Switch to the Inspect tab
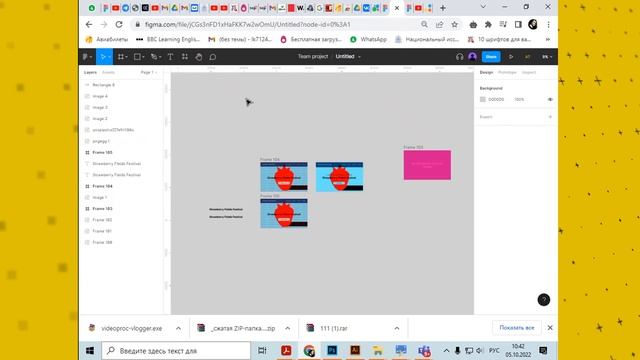This screenshot has height=360, width=640. 529,72
